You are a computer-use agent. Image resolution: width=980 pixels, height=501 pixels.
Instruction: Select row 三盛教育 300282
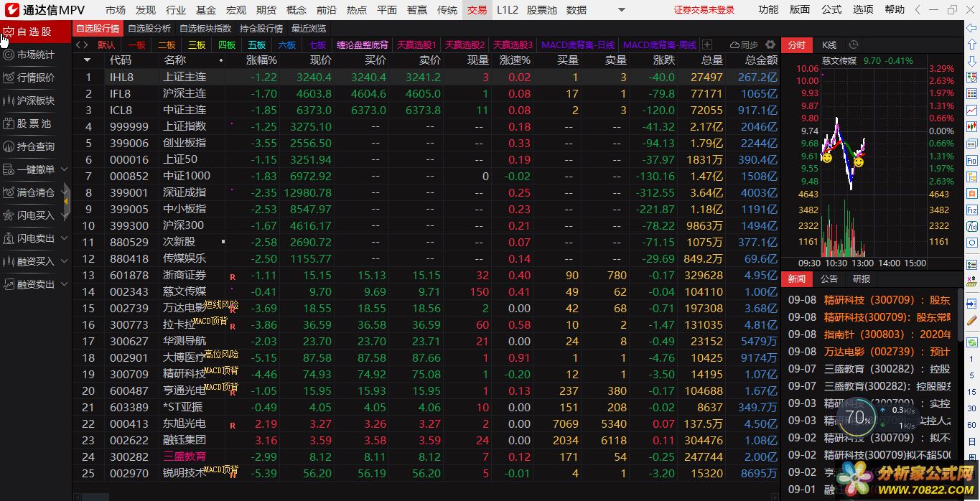426,456
